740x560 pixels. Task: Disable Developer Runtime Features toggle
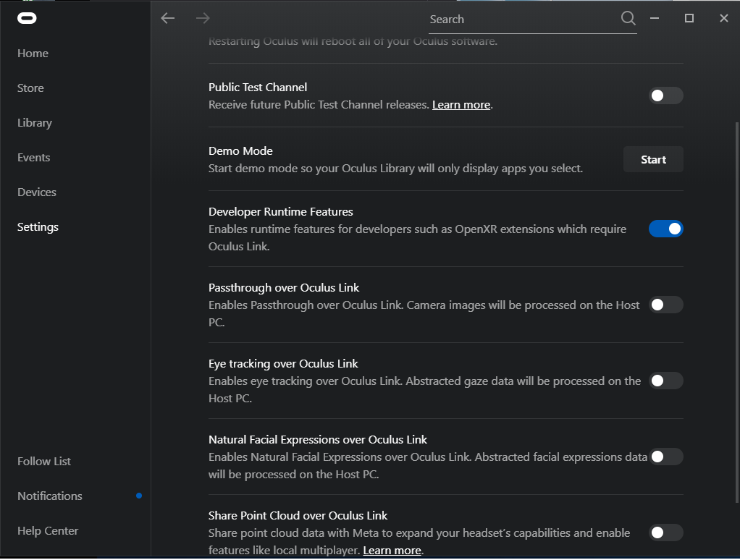666,229
